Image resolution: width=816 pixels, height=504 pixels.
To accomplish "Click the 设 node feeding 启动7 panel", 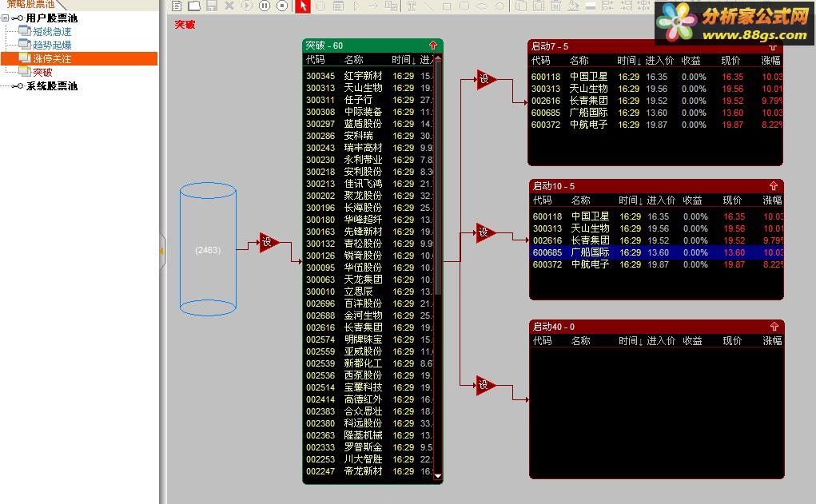I will pyautogui.click(x=486, y=79).
